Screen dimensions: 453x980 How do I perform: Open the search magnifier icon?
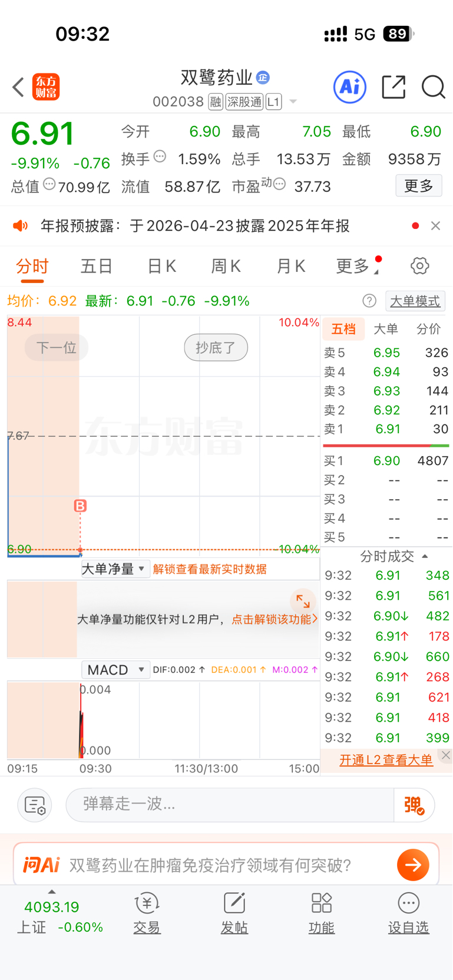click(x=433, y=87)
